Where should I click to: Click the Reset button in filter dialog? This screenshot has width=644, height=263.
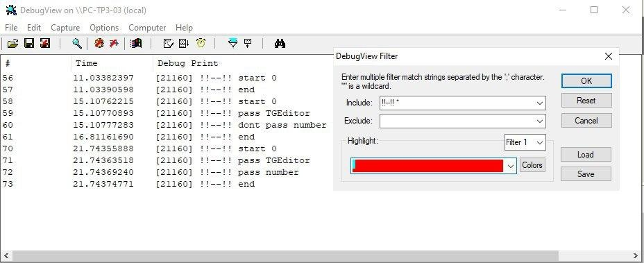click(x=586, y=100)
